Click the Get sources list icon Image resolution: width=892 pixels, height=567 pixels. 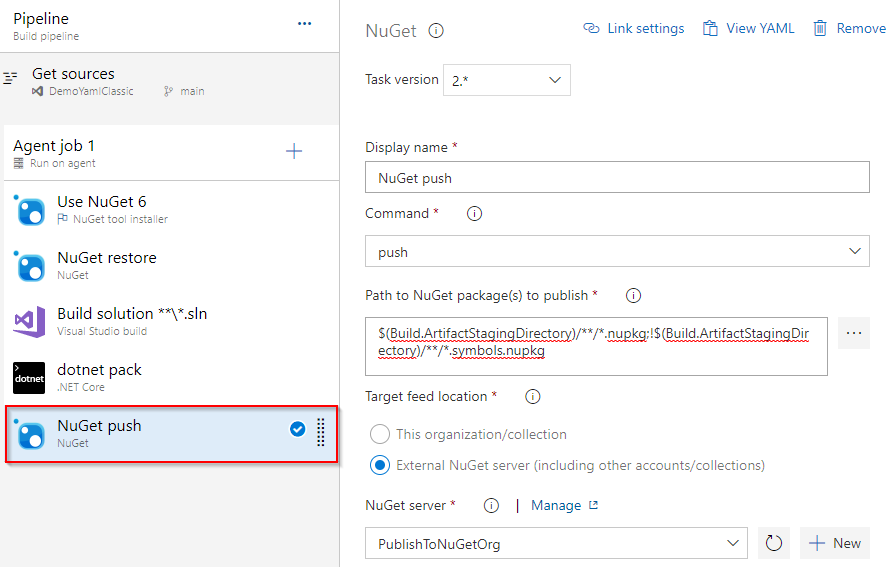(x=10, y=78)
